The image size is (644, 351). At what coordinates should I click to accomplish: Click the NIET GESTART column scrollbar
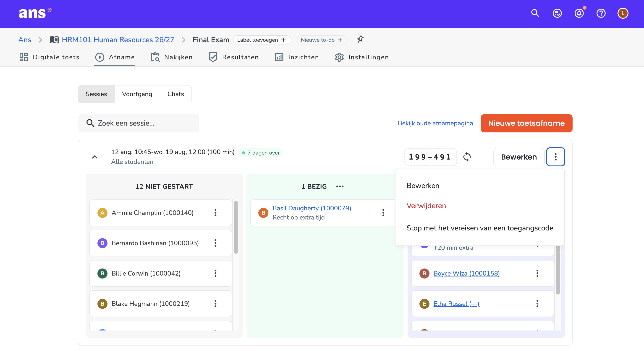point(236,227)
